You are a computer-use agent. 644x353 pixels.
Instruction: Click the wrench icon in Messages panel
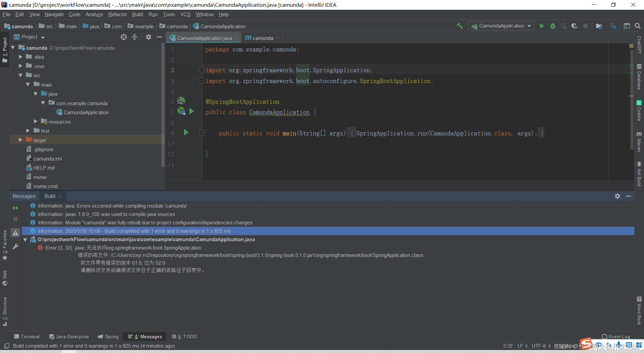pyautogui.click(x=15, y=247)
